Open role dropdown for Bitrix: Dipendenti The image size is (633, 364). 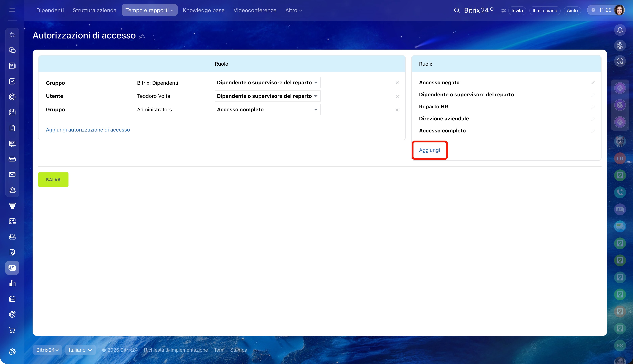pyautogui.click(x=267, y=82)
